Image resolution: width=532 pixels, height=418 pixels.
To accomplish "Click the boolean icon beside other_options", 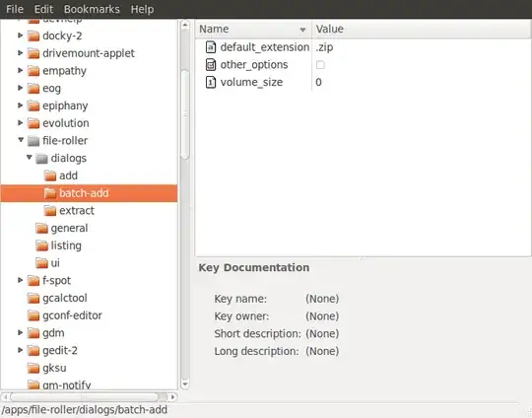I will click(211, 64).
